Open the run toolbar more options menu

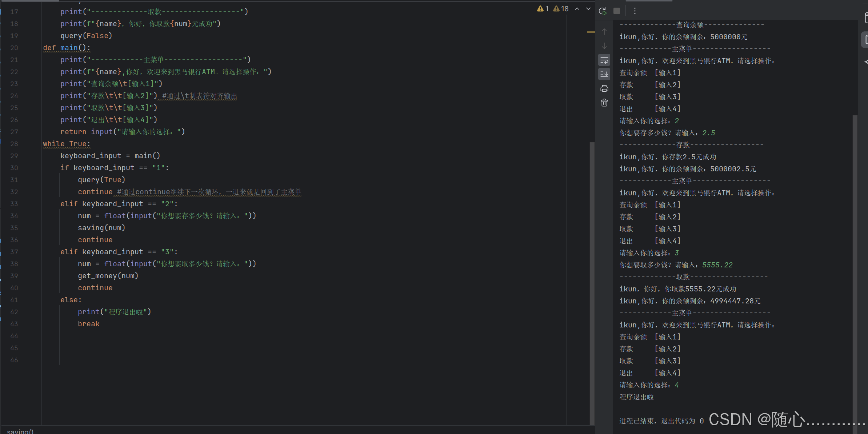click(x=635, y=11)
